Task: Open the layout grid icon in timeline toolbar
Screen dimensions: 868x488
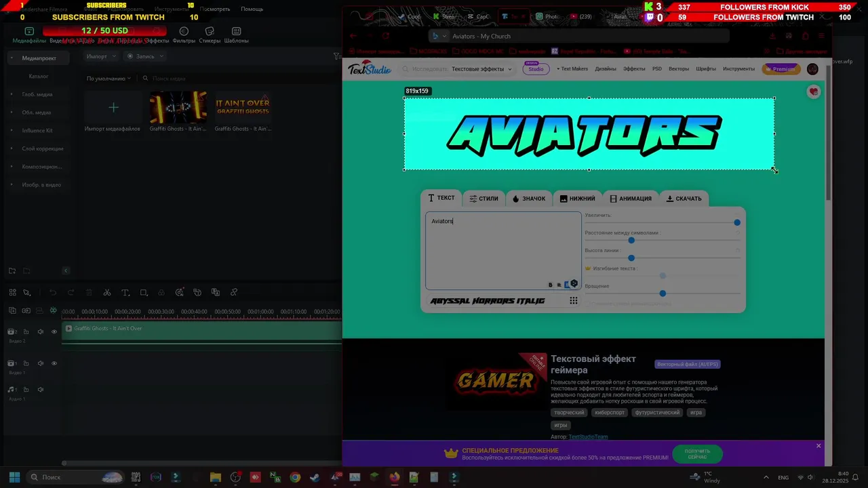Action: coord(12,293)
